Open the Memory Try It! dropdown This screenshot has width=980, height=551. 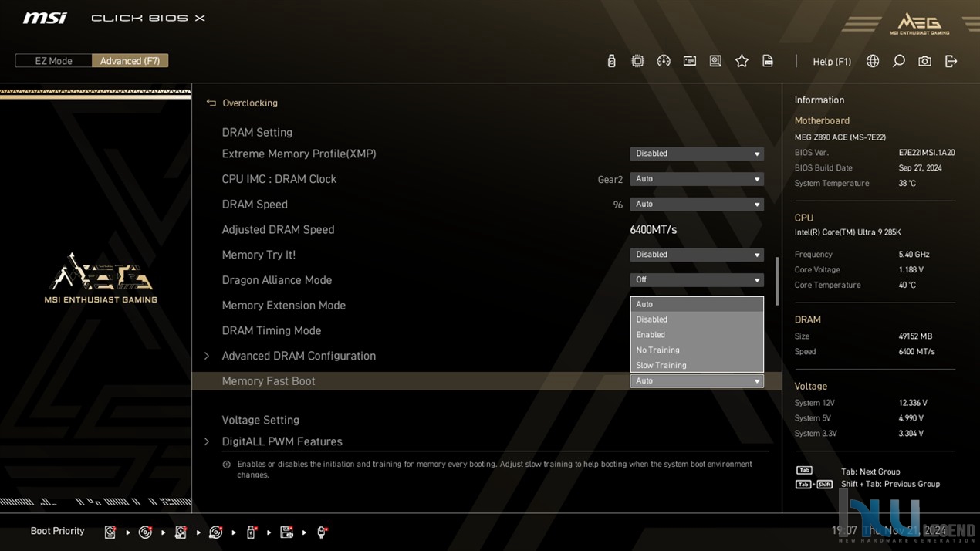[697, 255]
